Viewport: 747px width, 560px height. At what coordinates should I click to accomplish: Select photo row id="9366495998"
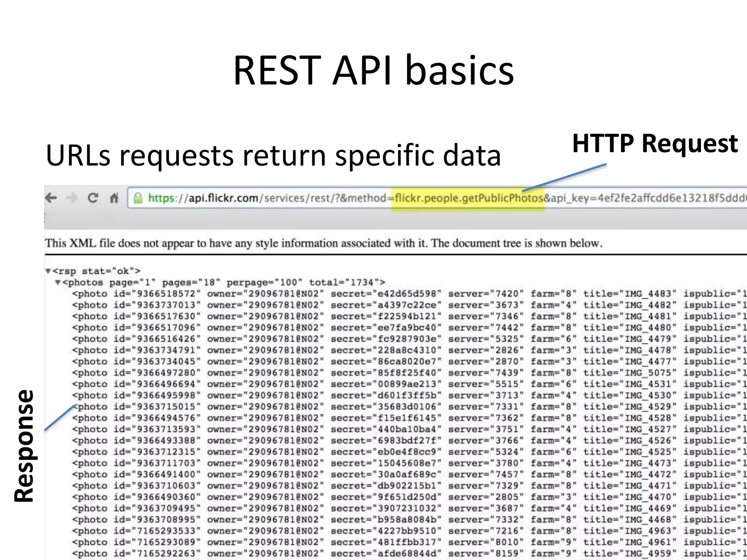pyautogui.click(x=409, y=395)
